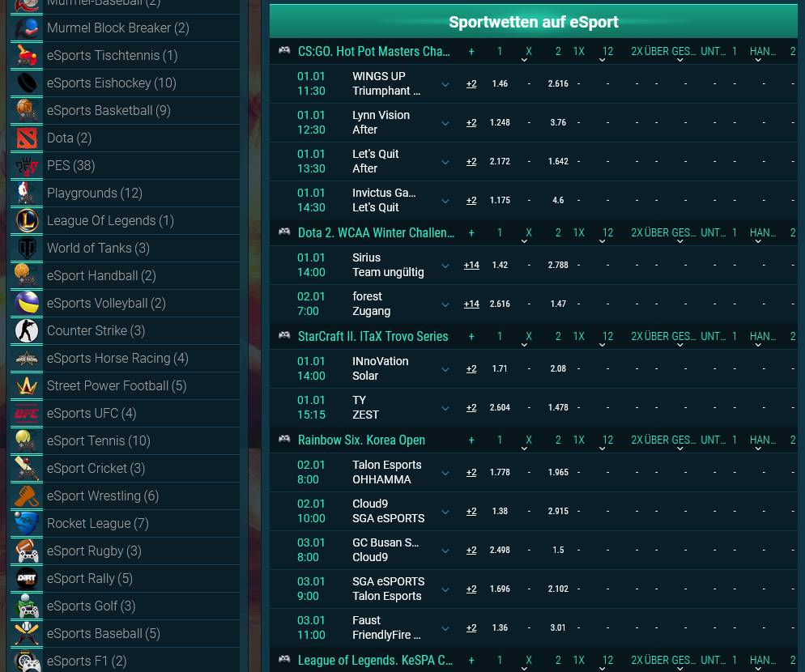The width and height of the screenshot is (805, 672).
Task: Open the League of Legends KeSPA Cup league
Action: click(x=375, y=660)
